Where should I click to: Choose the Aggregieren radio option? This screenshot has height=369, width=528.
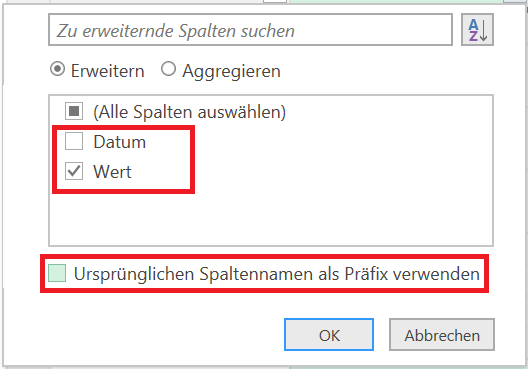click(168, 69)
